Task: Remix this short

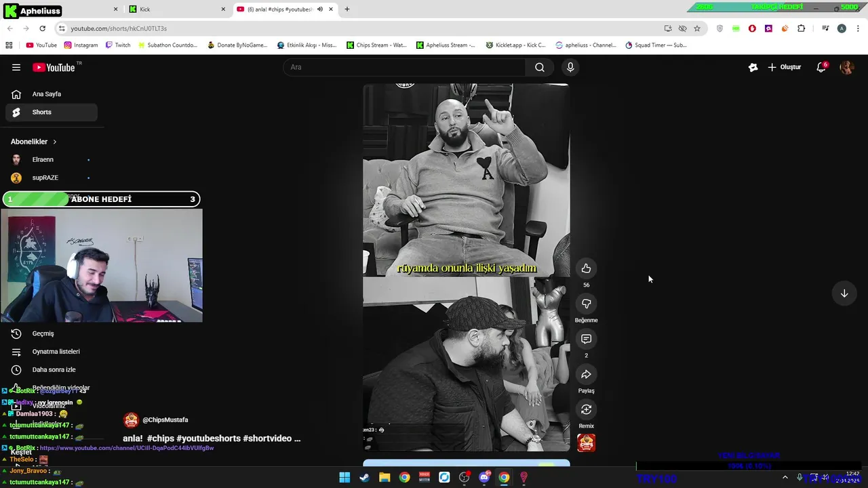Action: click(x=587, y=409)
